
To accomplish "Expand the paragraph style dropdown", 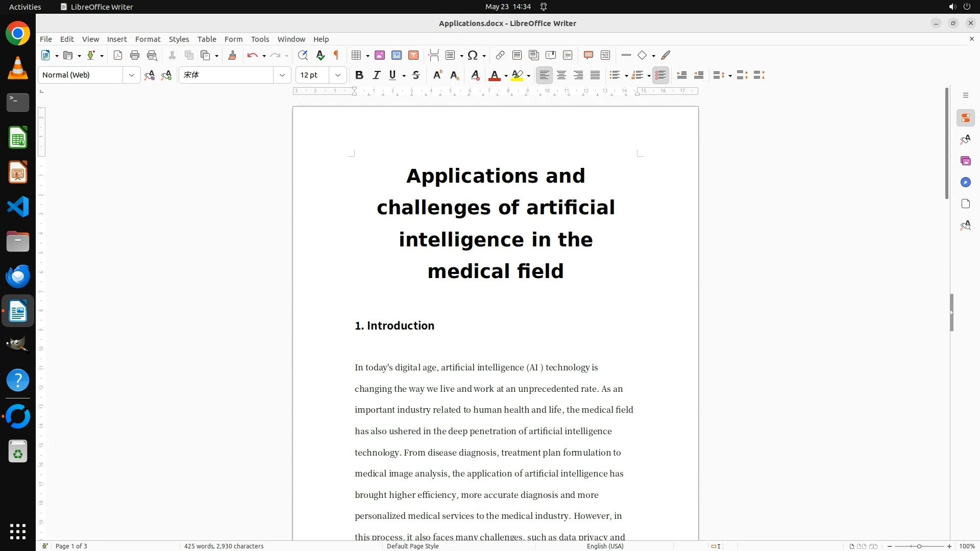I will (132, 76).
